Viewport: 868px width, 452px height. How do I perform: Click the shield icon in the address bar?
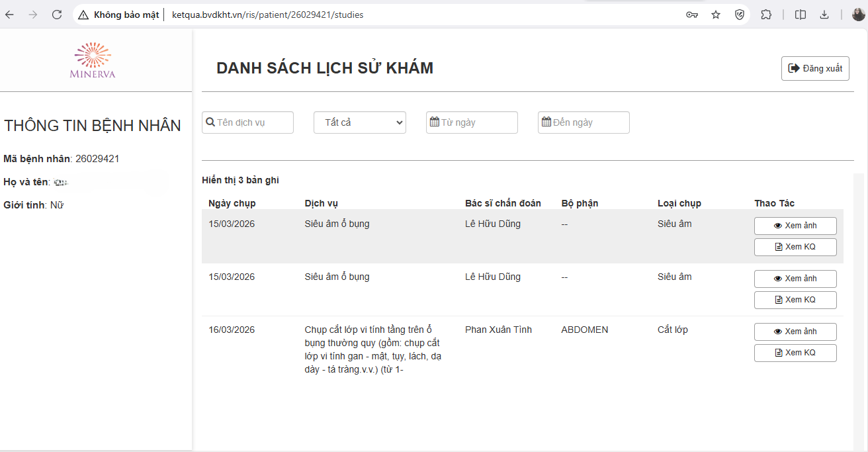(740, 15)
